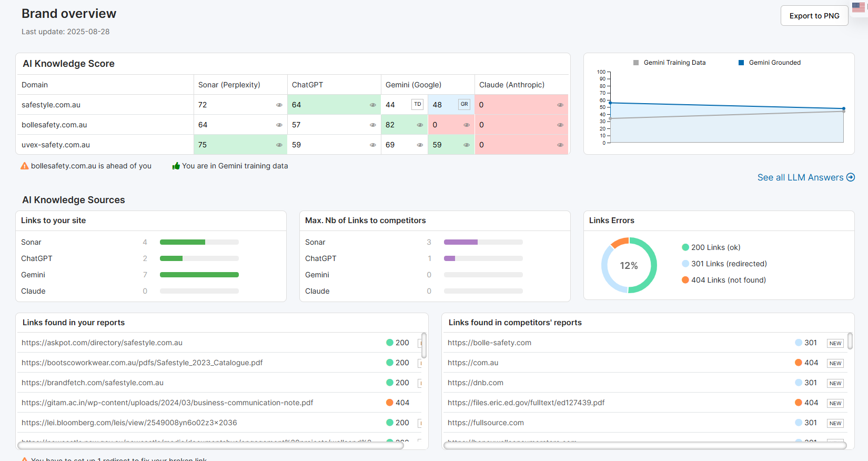Image resolution: width=868 pixels, height=461 pixels.
Task: Click the safestyle.com.au domain cell
Action: pos(105,105)
